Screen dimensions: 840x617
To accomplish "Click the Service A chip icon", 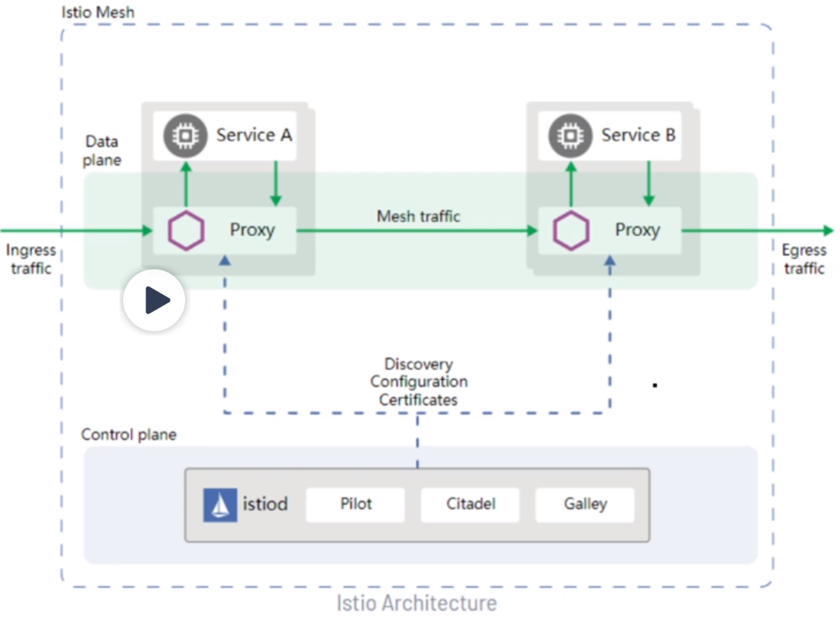I will [x=185, y=135].
